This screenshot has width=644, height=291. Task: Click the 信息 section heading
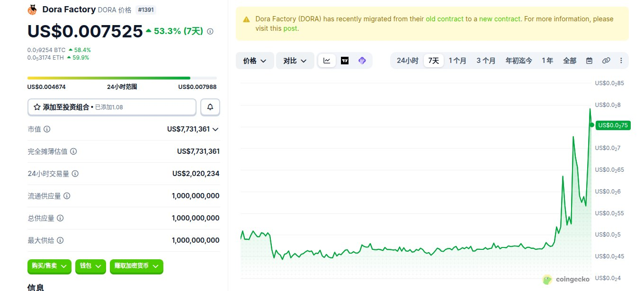pos(36,287)
